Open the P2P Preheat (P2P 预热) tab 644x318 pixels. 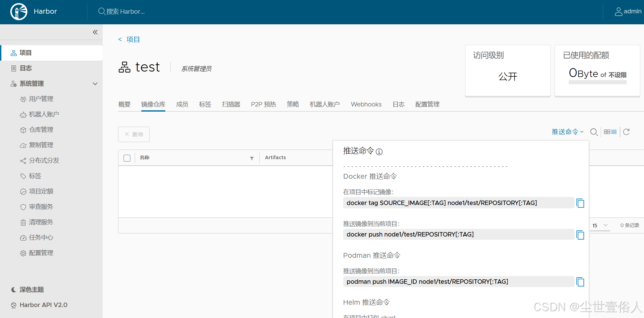(x=263, y=104)
